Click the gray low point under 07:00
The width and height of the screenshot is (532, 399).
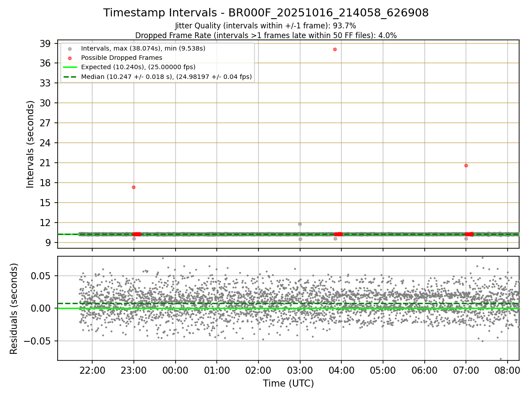point(466,239)
